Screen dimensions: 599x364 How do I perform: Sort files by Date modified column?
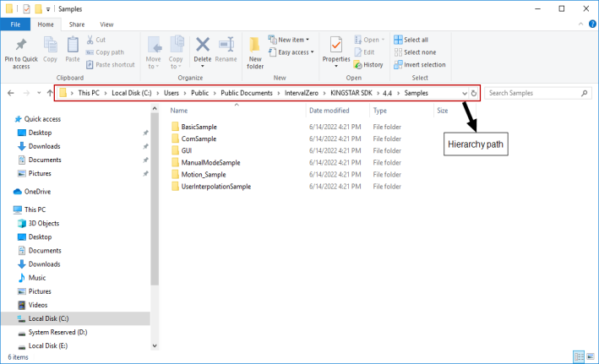[x=329, y=111]
